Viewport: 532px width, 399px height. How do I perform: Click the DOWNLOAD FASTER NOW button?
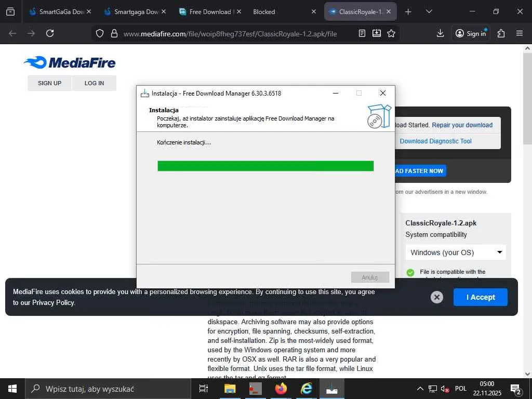coord(420,171)
